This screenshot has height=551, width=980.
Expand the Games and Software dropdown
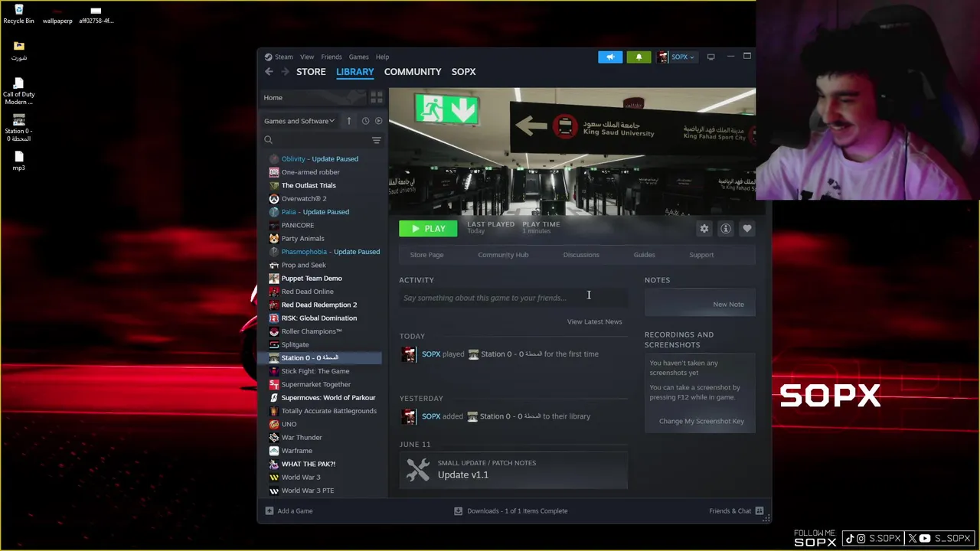(299, 121)
